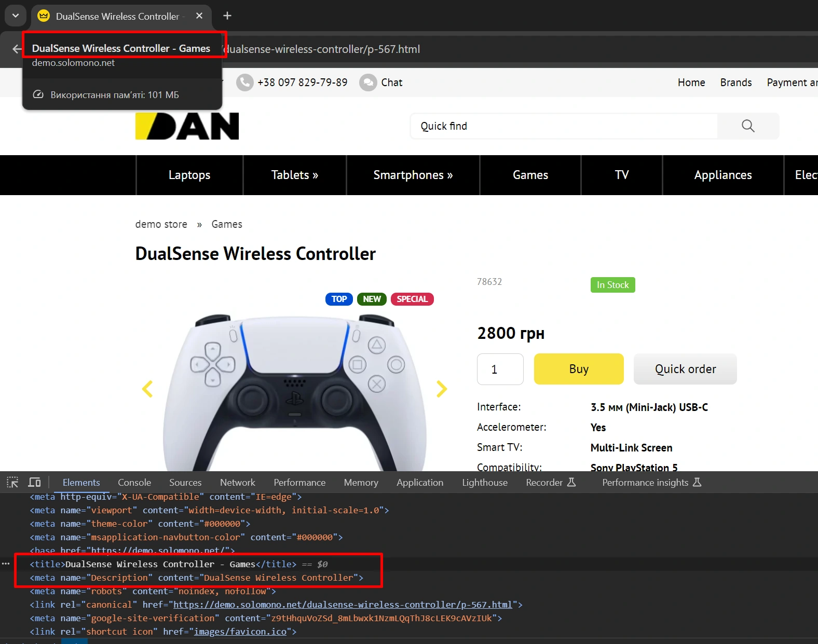Click the chat bubble icon

[x=368, y=83]
